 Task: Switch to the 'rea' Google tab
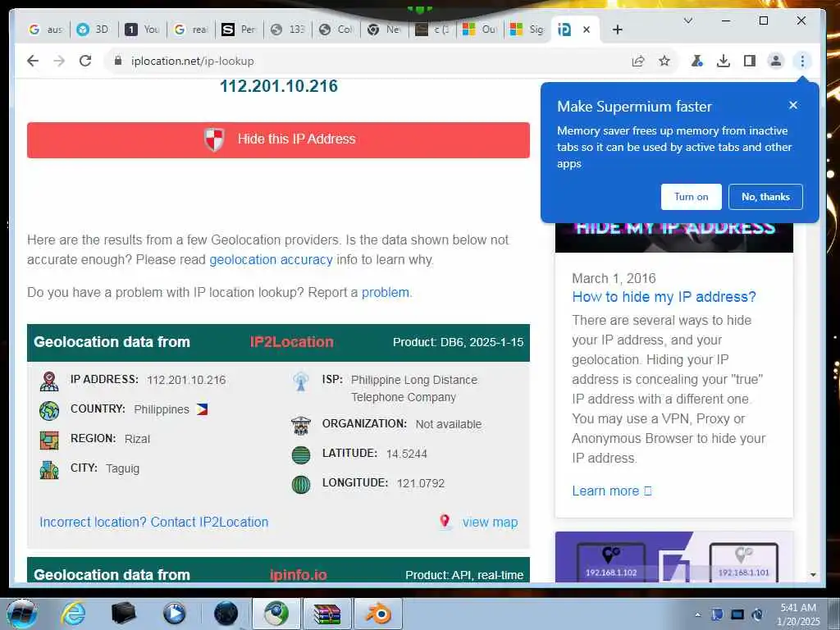coord(190,30)
